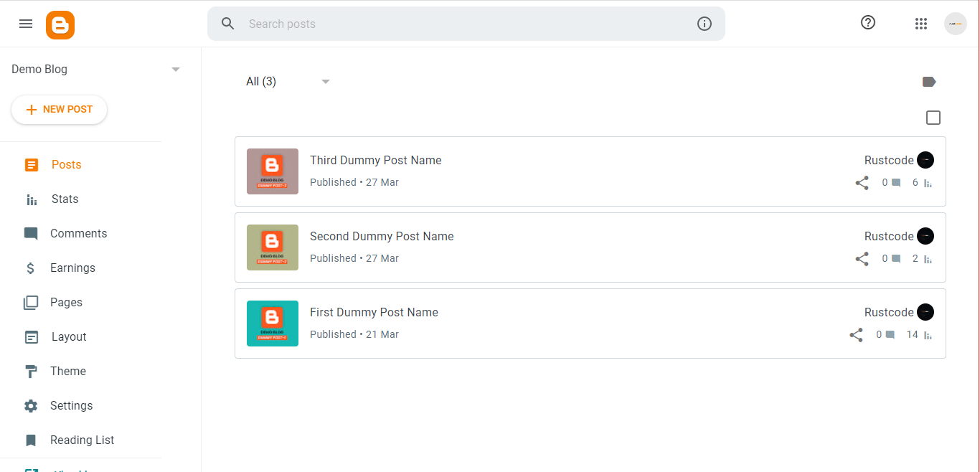Open the labels filter icon above posts
Image resolution: width=980 pixels, height=472 pixels.
pyautogui.click(x=929, y=81)
